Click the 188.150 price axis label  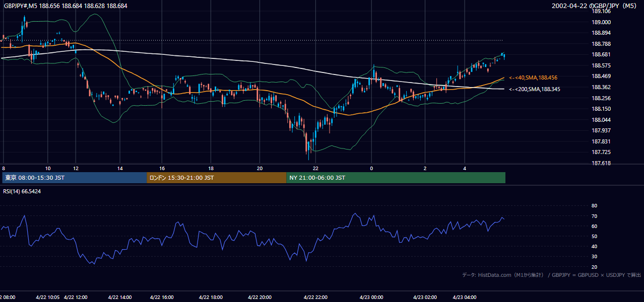tap(601, 109)
